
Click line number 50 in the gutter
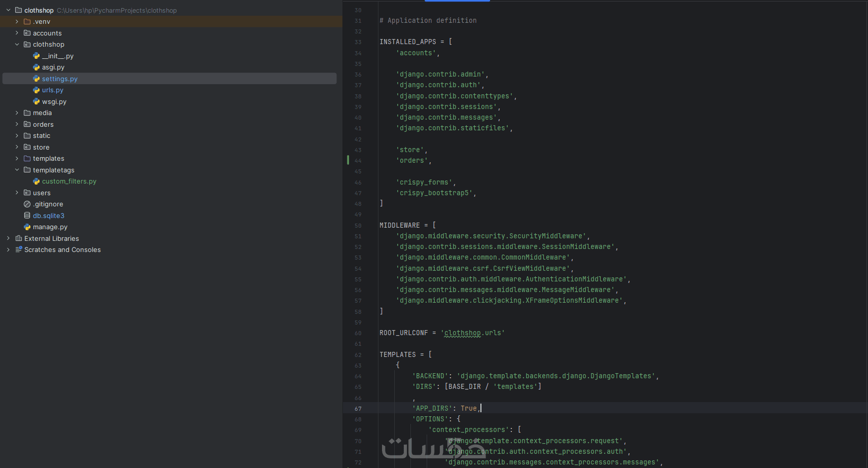[x=358, y=226]
